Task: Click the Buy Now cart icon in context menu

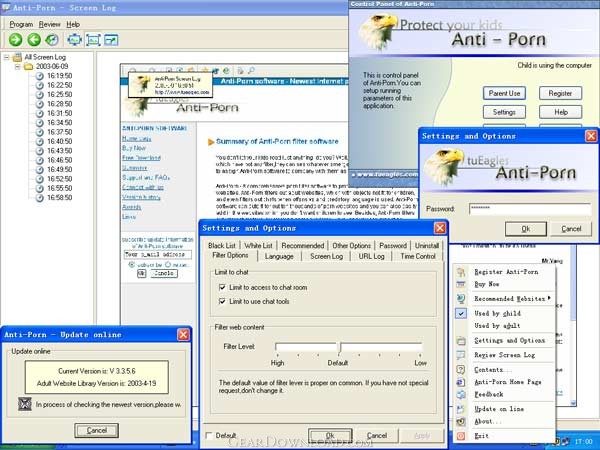Action: [461, 284]
